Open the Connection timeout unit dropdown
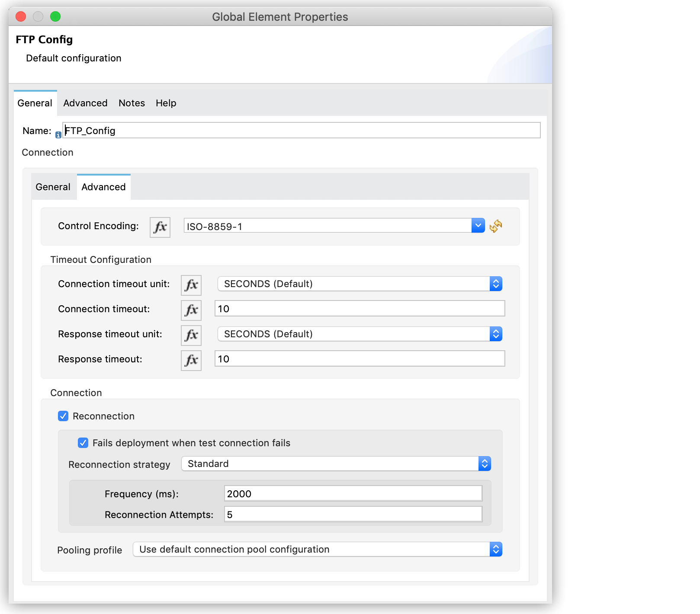The image size is (700, 614). pos(496,284)
